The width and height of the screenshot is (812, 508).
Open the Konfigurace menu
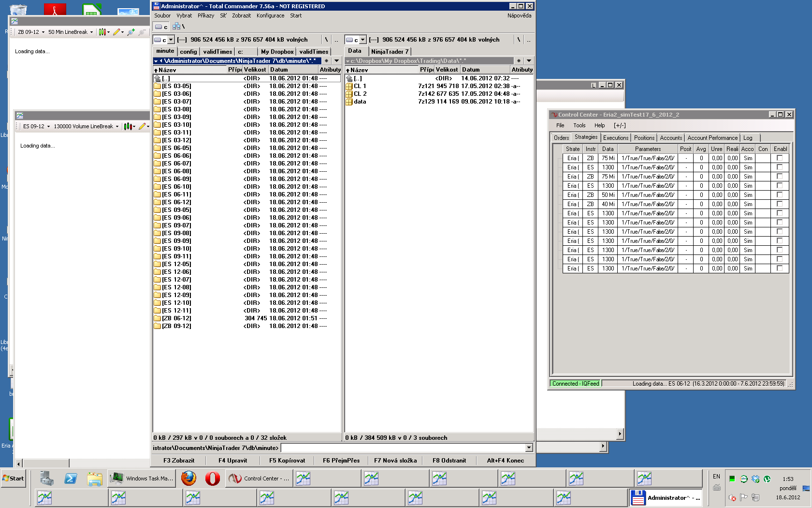pyautogui.click(x=270, y=15)
